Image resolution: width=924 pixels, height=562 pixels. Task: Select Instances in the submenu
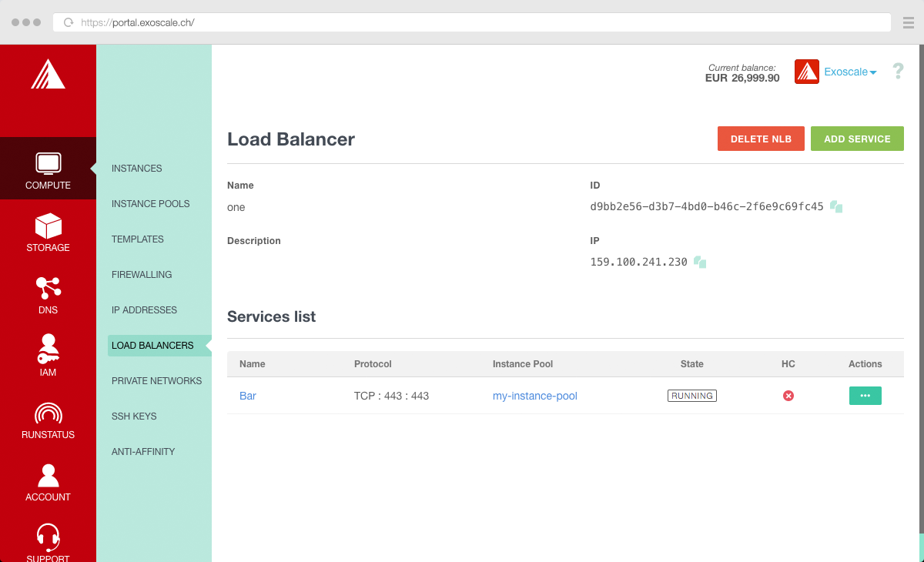coord(137,169)
